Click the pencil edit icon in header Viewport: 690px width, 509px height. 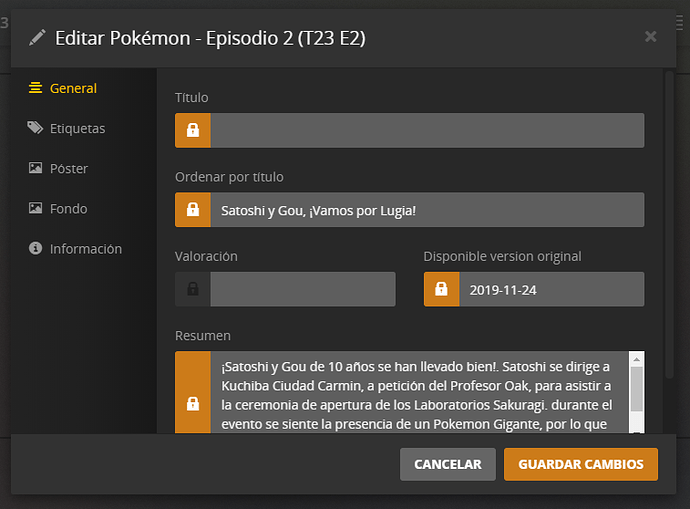point(37,38)
